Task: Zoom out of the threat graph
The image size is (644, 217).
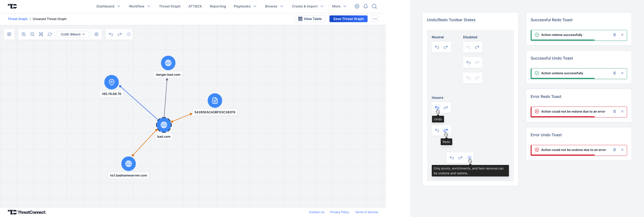Action: tap(32, 34)
